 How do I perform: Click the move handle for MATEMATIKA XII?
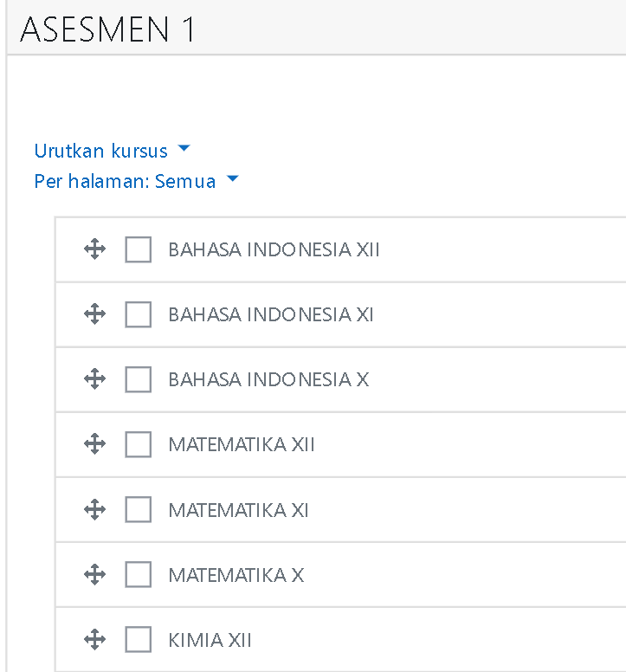tap(94, 444)
